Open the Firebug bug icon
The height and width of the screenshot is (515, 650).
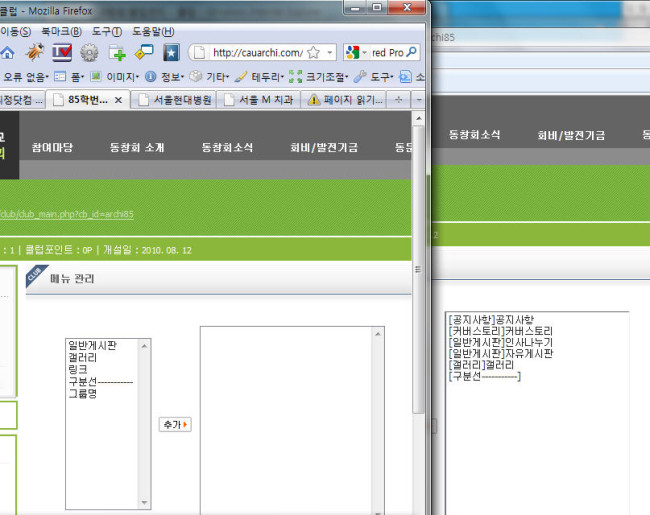(x=35, y=52)
